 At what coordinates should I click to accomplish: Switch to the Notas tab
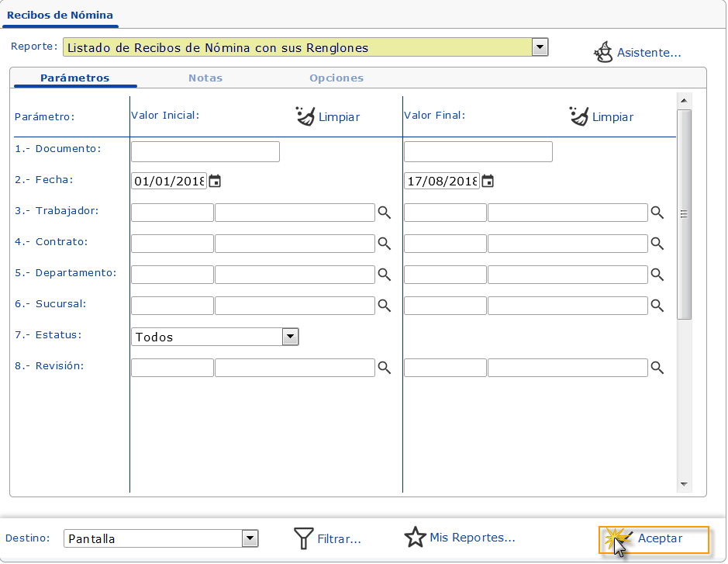coord(205,78)
